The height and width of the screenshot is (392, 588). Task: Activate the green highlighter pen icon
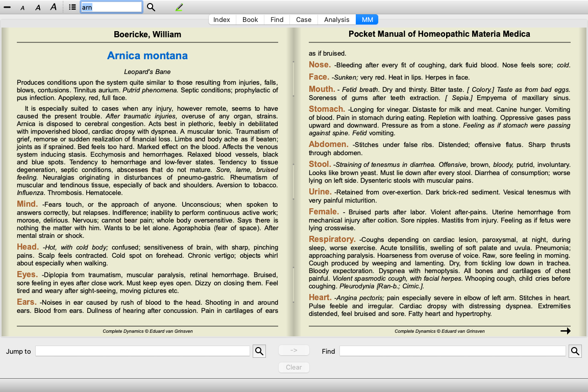click(179, 7)
